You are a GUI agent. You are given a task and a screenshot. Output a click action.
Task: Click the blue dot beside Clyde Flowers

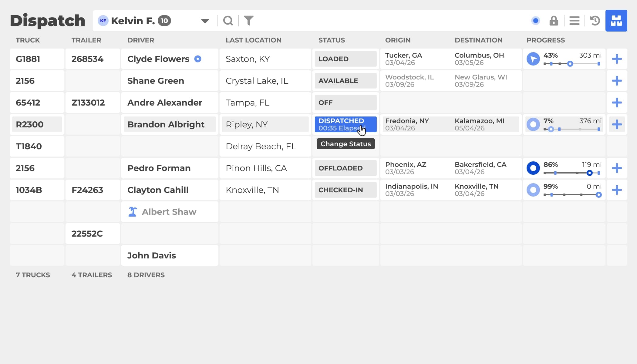point(198,59)
